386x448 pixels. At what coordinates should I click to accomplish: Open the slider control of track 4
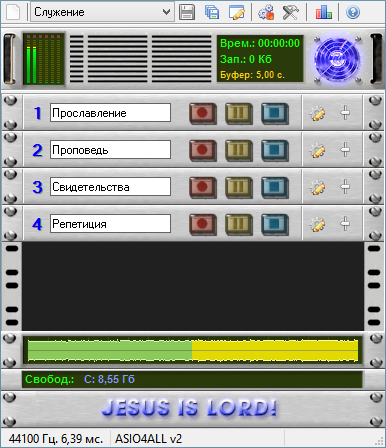[x=345, y=224]
